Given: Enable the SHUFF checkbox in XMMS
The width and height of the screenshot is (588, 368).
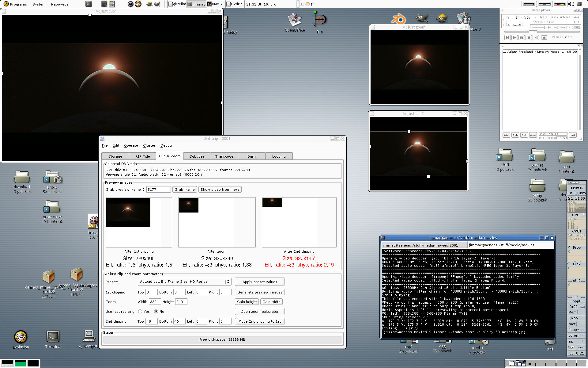Looking at the screenshot, I should [554, 37].
